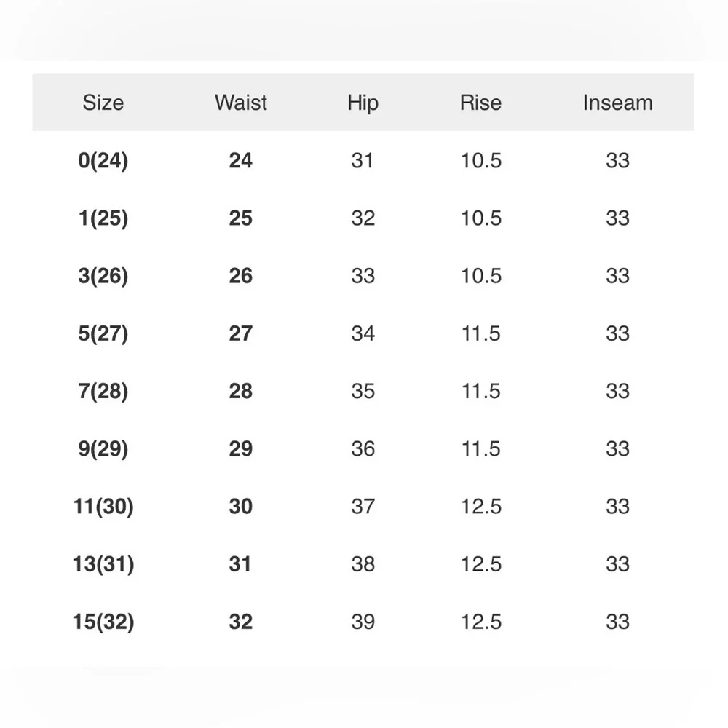The width and height of the screenshot is (728, 728).
Task: Select the 3(26) size row label
Action: coord(103,276)
